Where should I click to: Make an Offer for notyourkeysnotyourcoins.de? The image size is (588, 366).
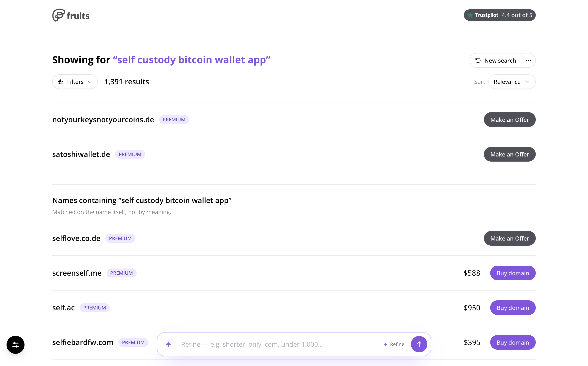(x=510, y=120)
